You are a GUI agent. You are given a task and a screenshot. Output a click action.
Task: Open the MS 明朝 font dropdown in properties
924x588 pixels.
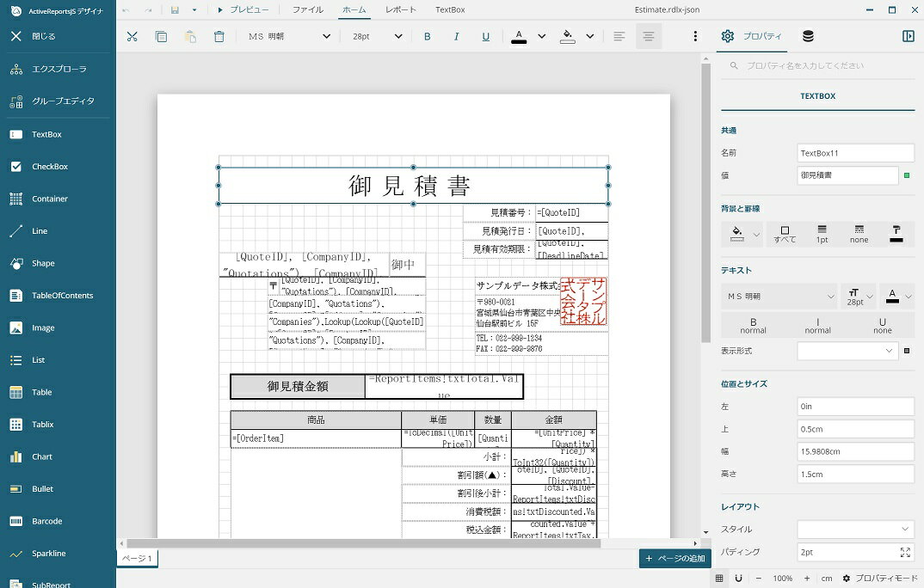click(x=779, y=296)
